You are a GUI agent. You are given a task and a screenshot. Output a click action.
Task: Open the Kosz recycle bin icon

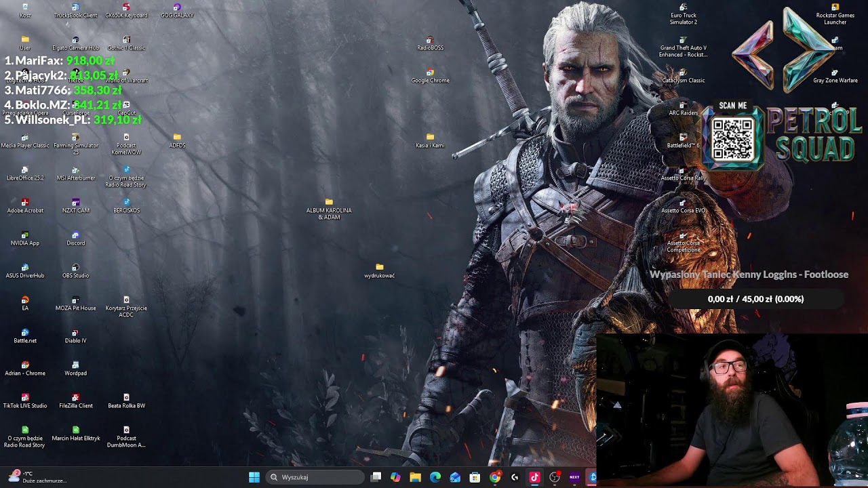[25, 10]
